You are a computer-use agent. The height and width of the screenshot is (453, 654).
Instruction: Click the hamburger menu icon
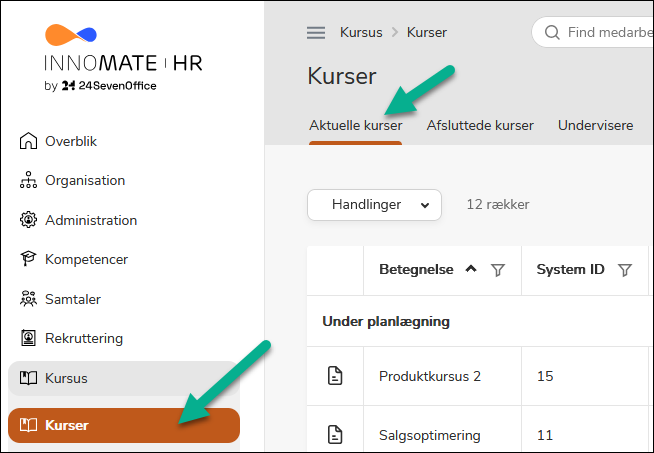316,32
